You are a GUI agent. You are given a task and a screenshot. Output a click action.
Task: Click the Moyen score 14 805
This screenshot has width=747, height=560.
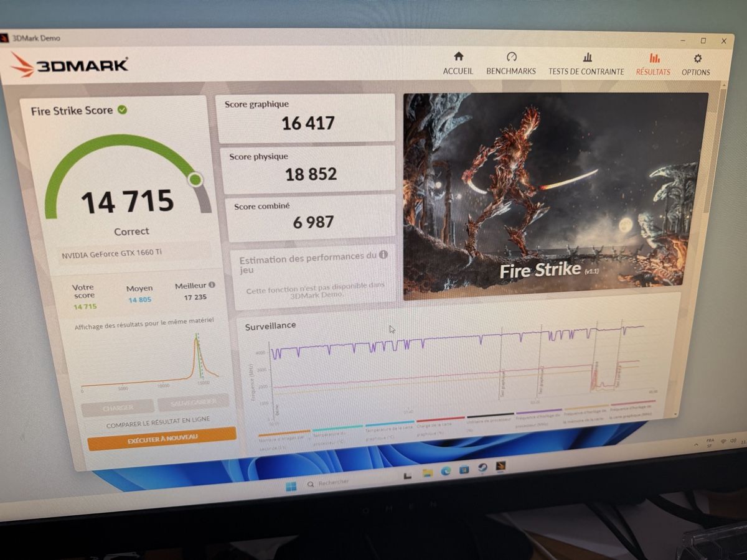[x=139, y=300]
